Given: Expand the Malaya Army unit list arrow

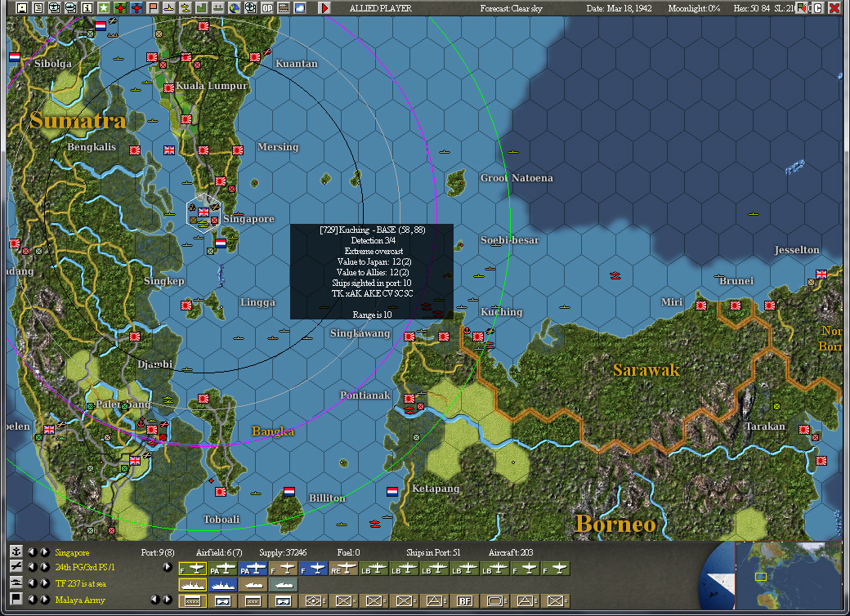Looking at the screenshot, I should pyautogui.click(x=168, y=599).
